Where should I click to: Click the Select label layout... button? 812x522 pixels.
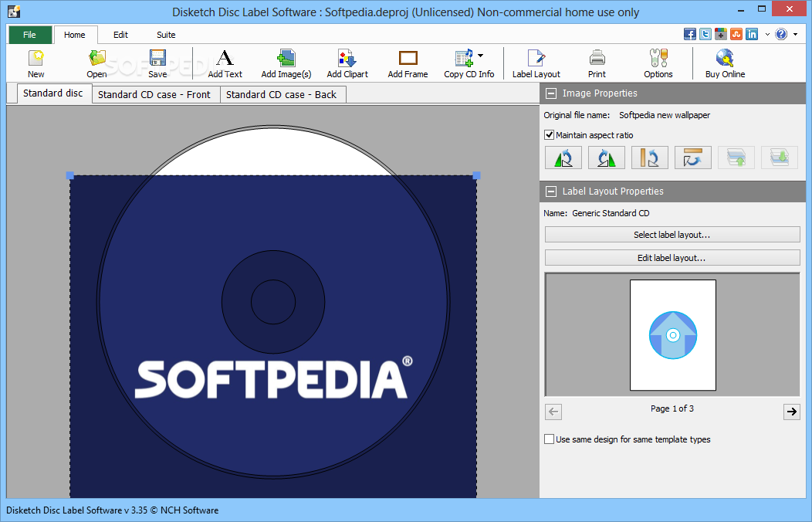672,235
